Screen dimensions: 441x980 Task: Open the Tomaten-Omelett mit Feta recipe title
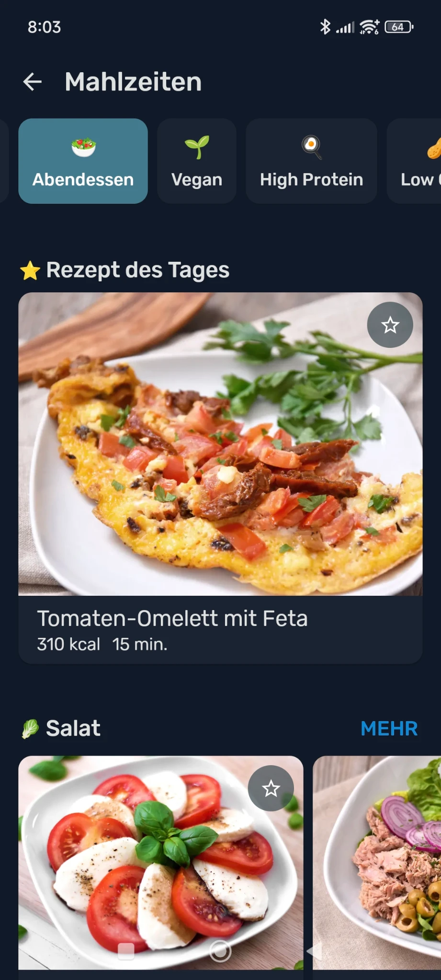(172, 618)
